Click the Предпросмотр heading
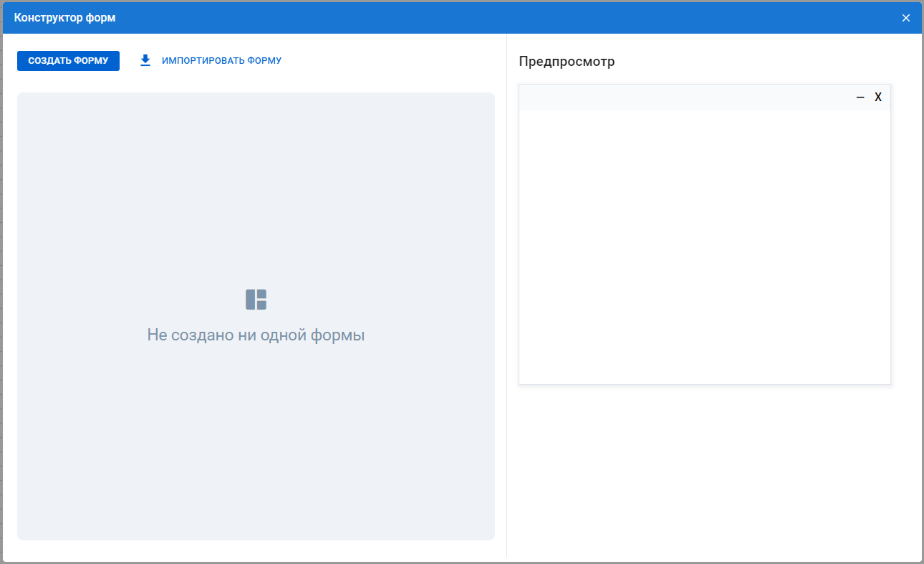The width and height of the screenshot is (924, 564). (567, 62)
